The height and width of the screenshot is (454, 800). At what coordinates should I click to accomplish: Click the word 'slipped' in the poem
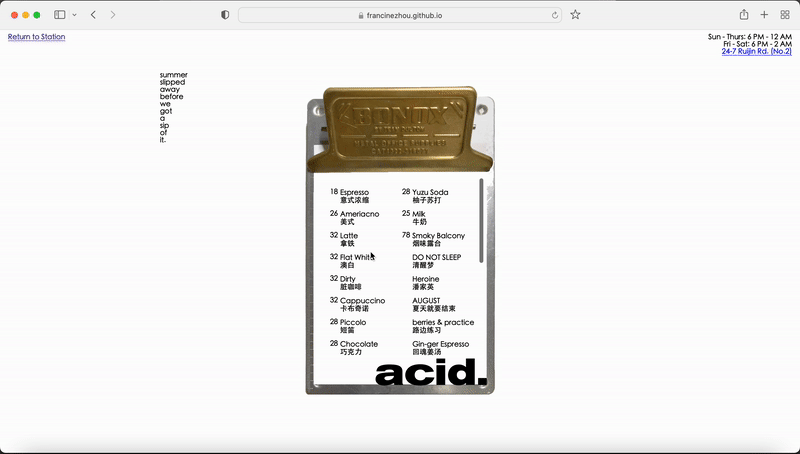point(172,82)
